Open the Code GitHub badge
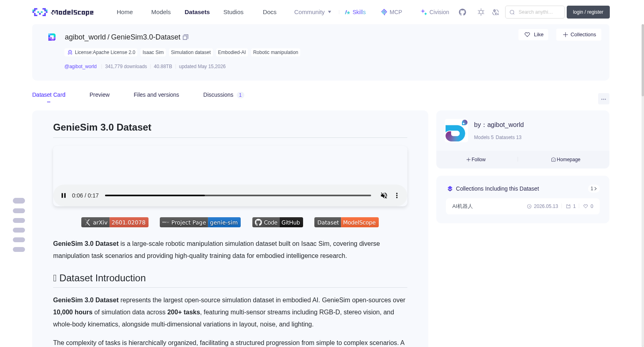 (x=278, y=222)
